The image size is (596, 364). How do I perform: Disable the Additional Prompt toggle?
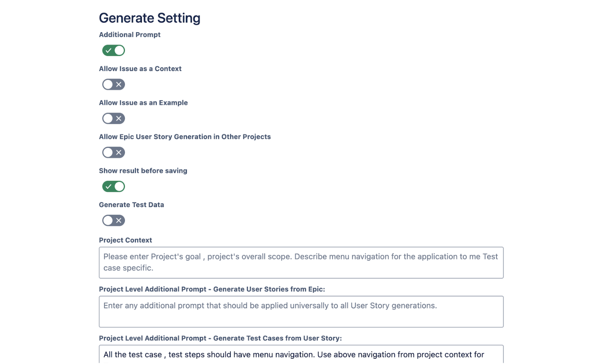(x=113, y=50)
